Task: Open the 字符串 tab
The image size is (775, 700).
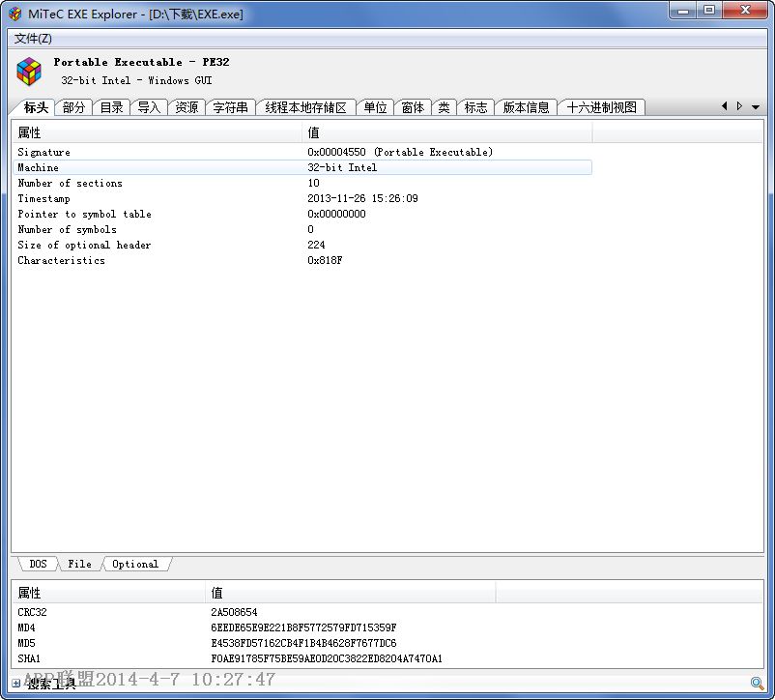Action: 230,107
